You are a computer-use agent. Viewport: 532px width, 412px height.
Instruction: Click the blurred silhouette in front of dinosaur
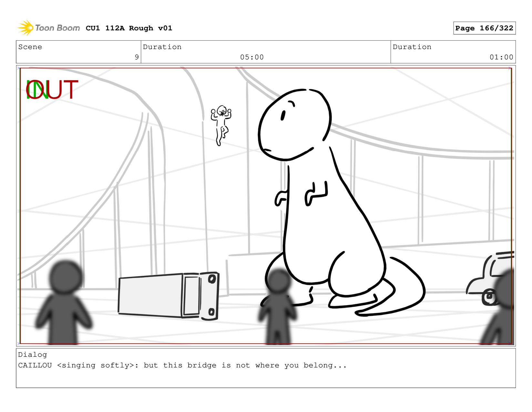(x=278, y=306)
